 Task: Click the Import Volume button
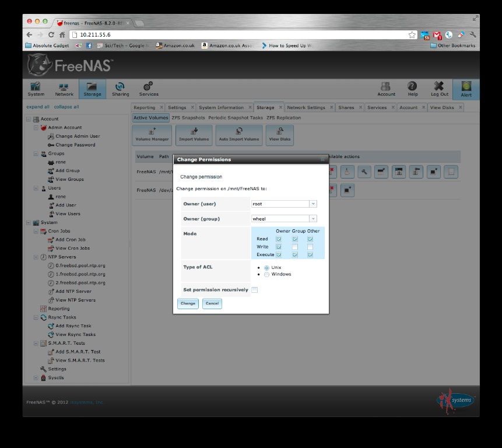tap(194, 135)
